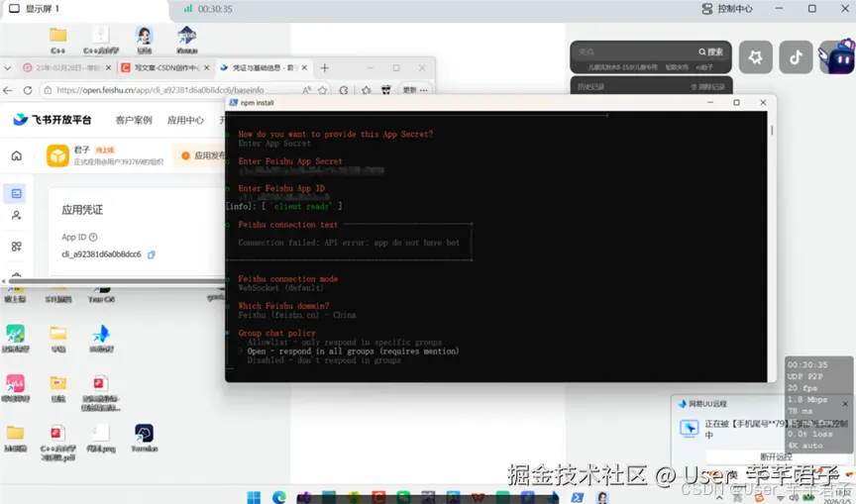Bookmark the page with the star icon
Viewport: 856px width, 504px height.
(323, 90)
